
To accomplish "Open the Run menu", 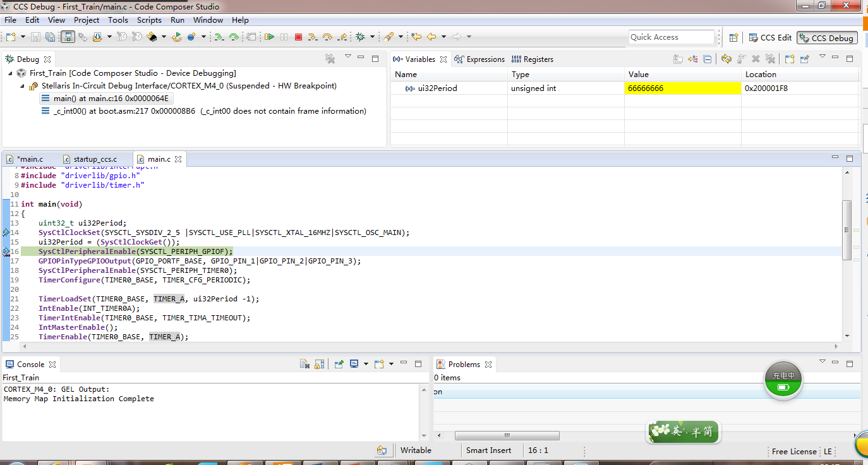I will coord(178,20).
